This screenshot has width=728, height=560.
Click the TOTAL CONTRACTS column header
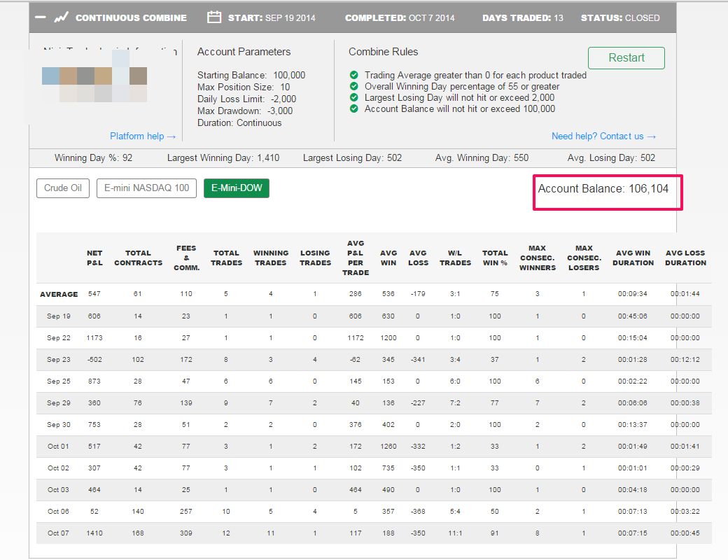coord(139,258)
